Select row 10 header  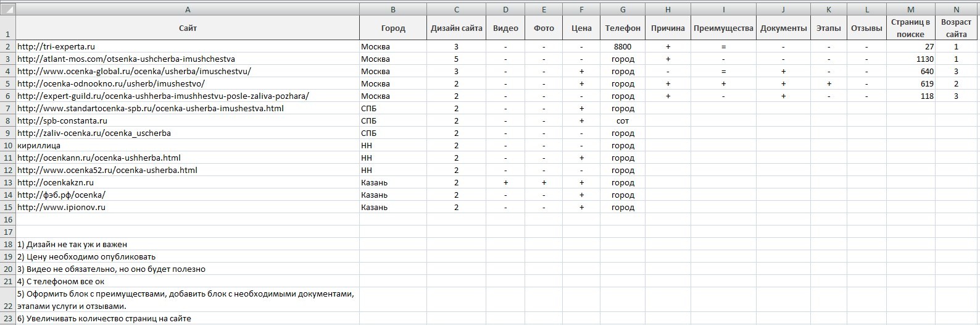pos(8,145)
